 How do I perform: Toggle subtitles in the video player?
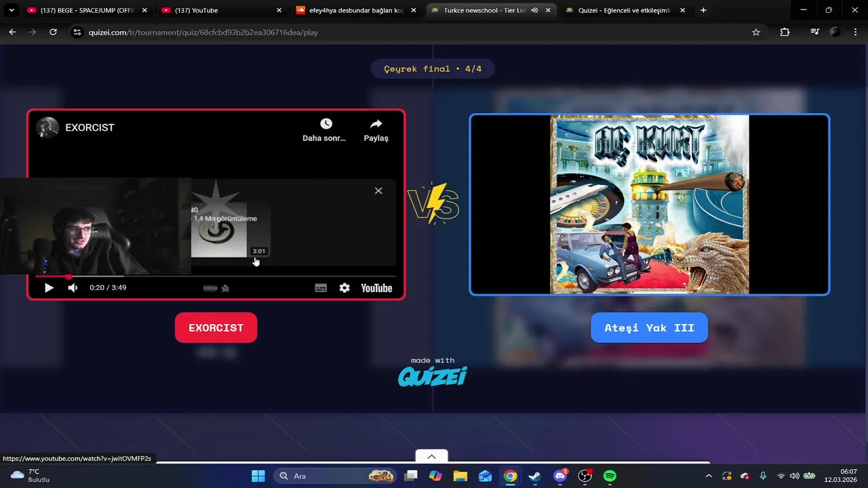pos(321,288)
